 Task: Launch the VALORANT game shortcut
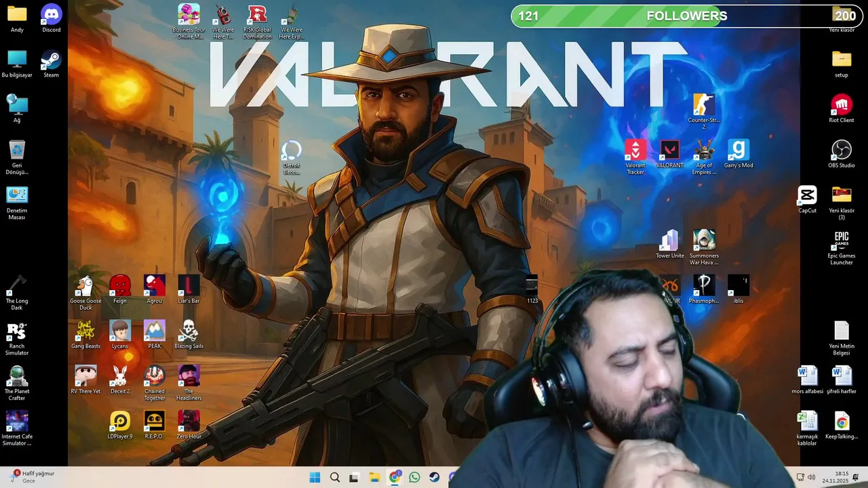pyautogui.click(x=670, y=154)
